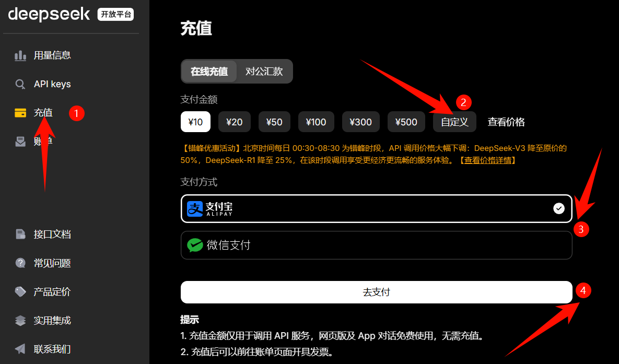Select 支付宝 Alipay payment method
Image resolution: width=619 pixels, height=364 pixels.
376,208
